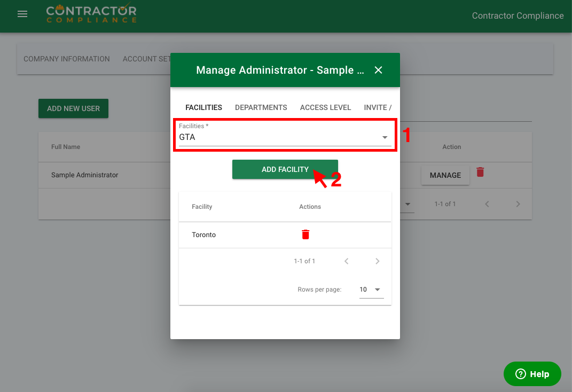Switch to the Access Level tab

point(325,107)
